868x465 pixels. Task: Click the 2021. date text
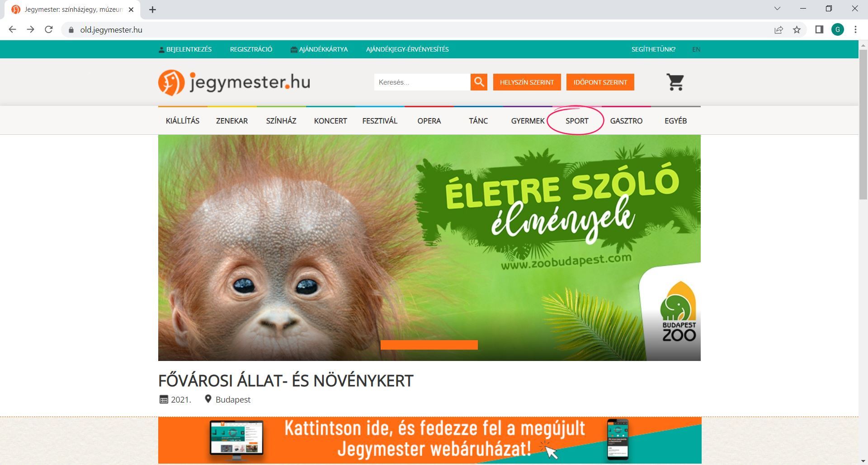tap(181, 399)
